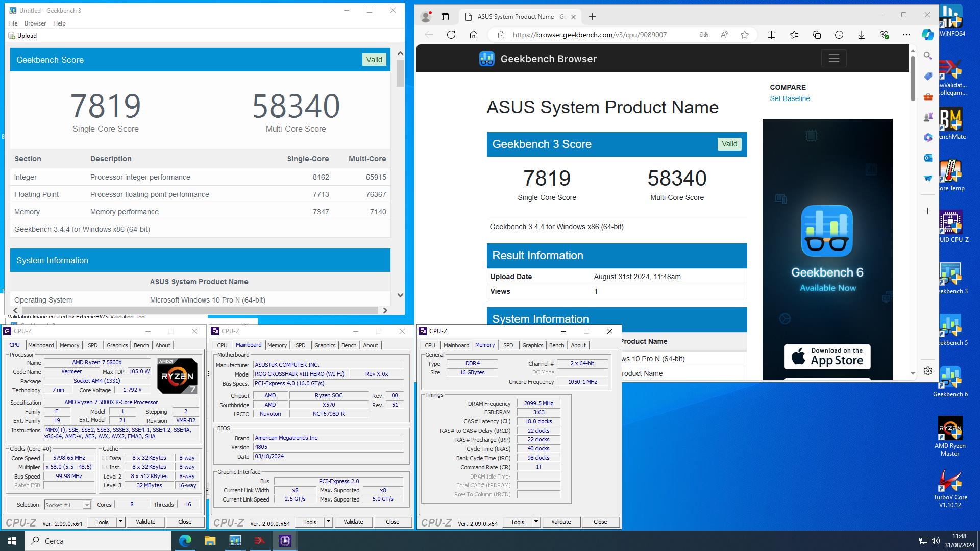Expand Tools dropdown arrow in Mainboard window
This screenshot has height=551, width=980.
[x=328, y=522]
